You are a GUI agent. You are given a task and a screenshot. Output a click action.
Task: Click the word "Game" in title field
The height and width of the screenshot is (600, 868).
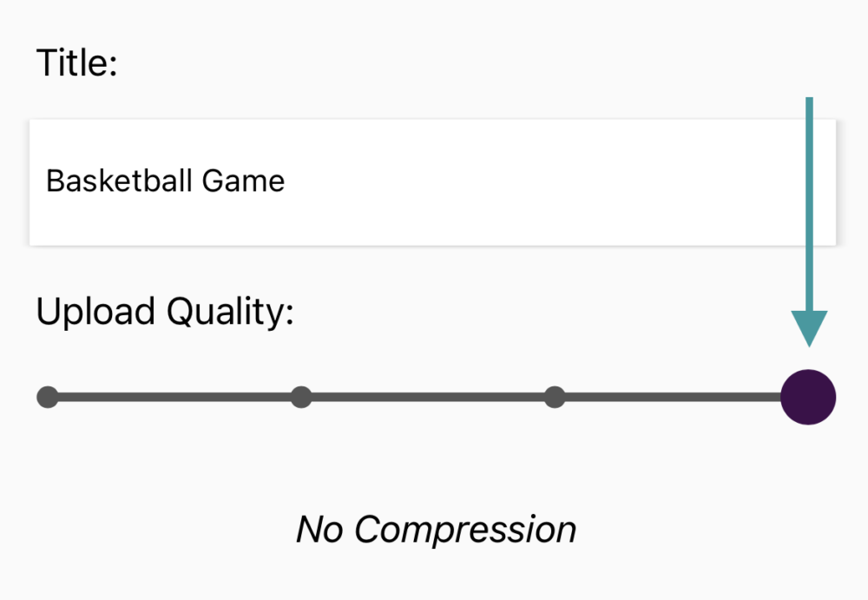[243, 181]
